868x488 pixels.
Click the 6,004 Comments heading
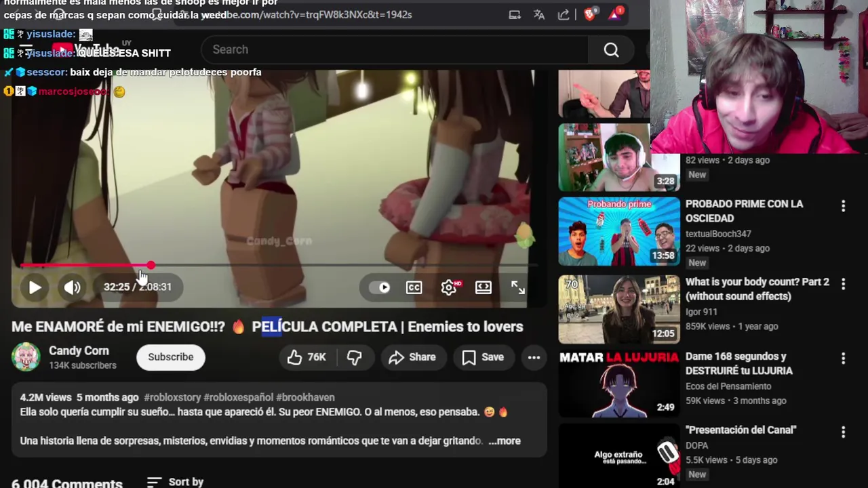67,483
